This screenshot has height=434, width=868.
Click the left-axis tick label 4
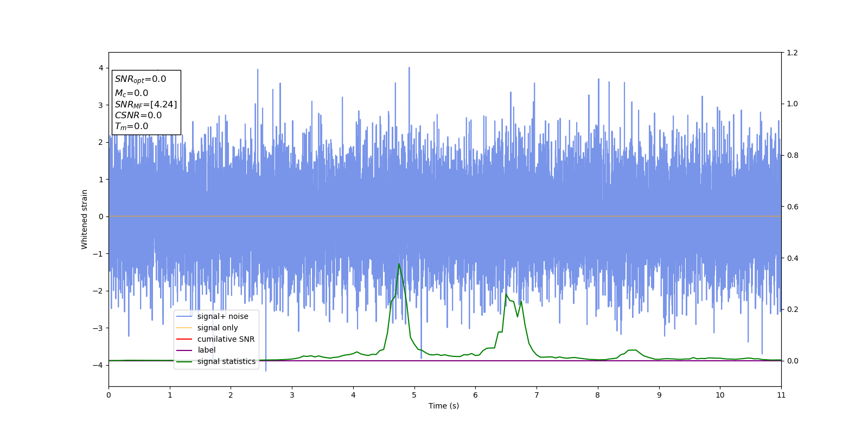(101, 68)
